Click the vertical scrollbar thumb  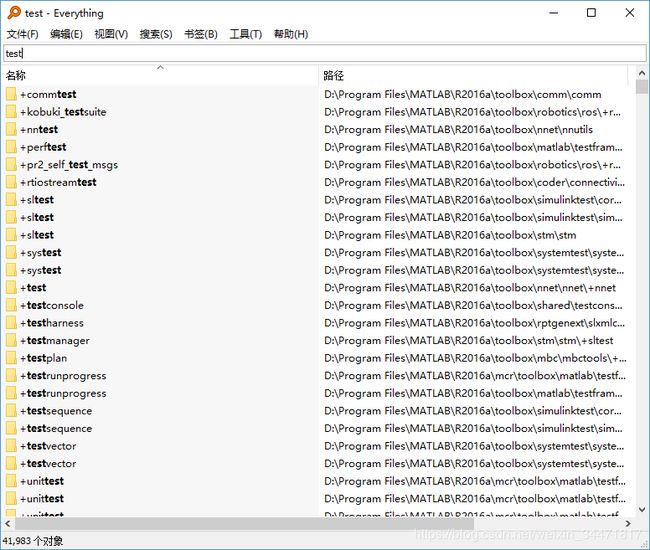point(642,87)
